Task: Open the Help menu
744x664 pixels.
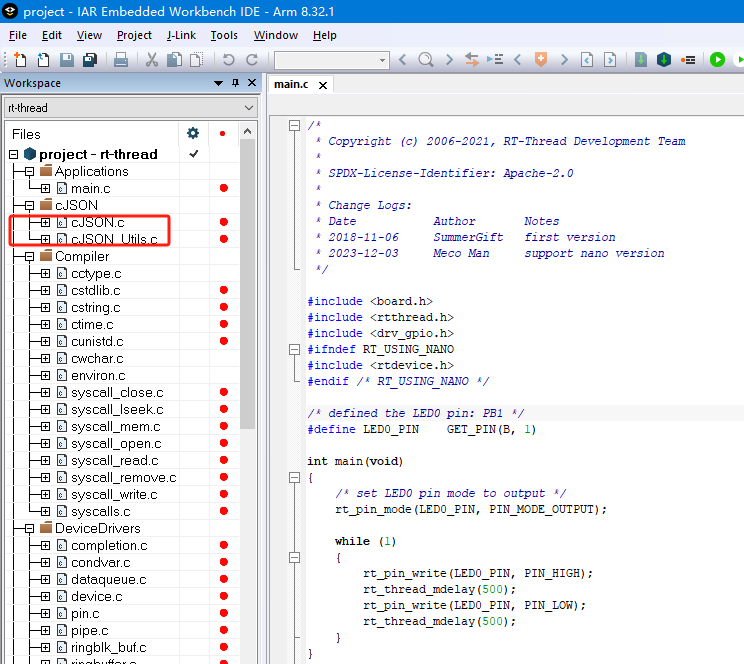Action: click(x=325, y=35)
